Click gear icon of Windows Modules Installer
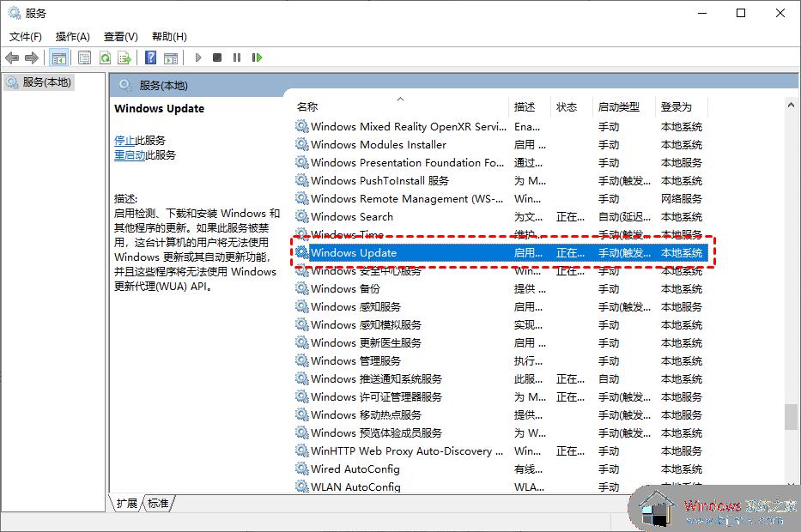Image resolution: width=801 pixels, height=532 pixels. coord(302,144)
